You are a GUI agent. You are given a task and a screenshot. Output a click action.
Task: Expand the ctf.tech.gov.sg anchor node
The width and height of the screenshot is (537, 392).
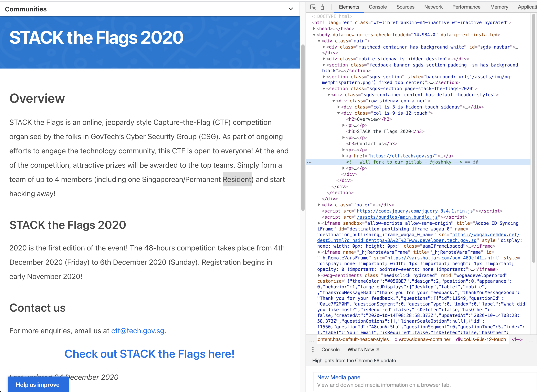tap(344, 156)
